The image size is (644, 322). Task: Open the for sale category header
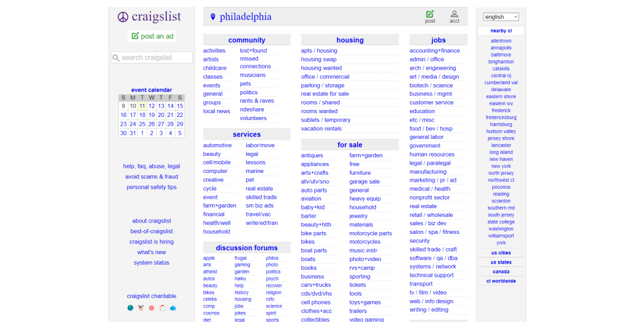point(349,145)
